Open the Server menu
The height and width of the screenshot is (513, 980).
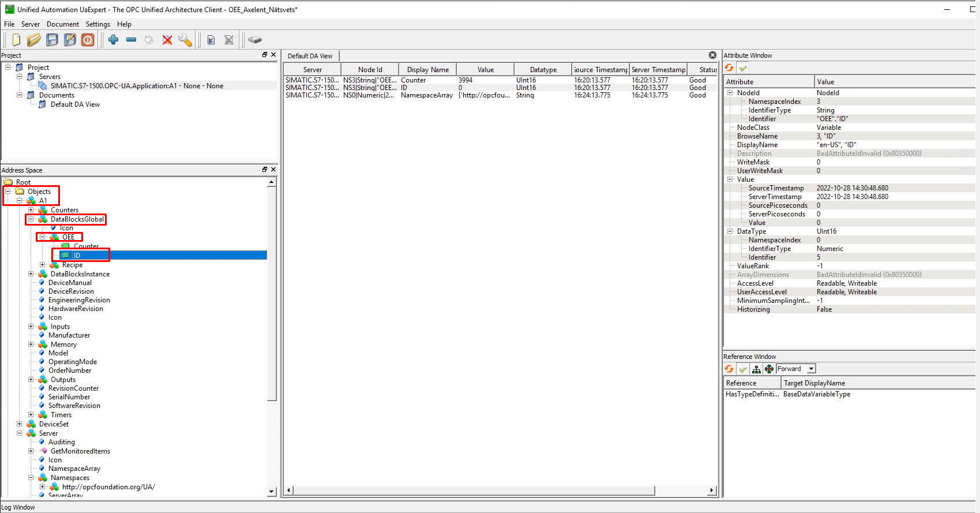[31, 24]
